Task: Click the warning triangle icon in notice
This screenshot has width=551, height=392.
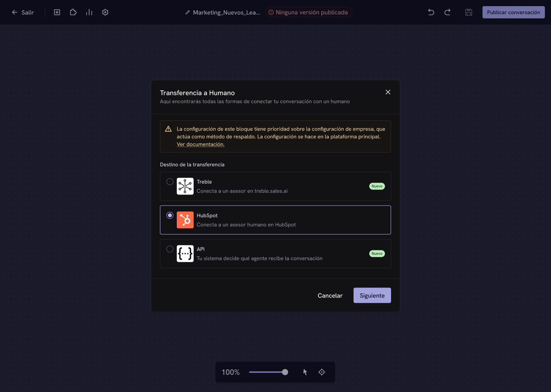Action: pos(168,129)
